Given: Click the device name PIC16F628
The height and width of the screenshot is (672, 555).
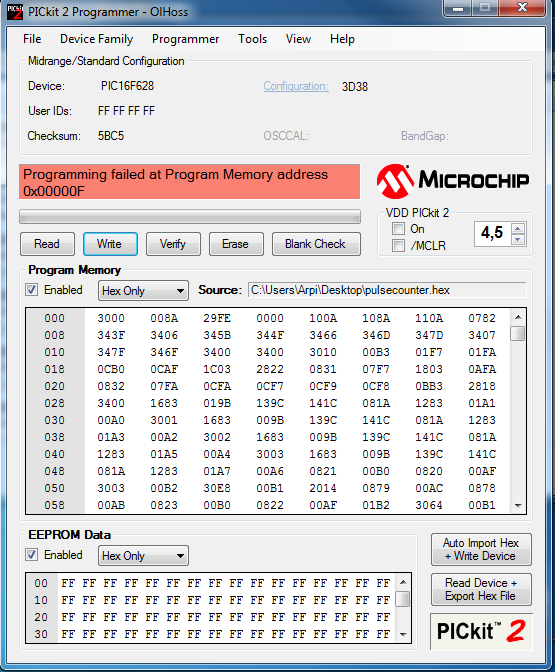Looking at the screenshot, I should point(127,86).
